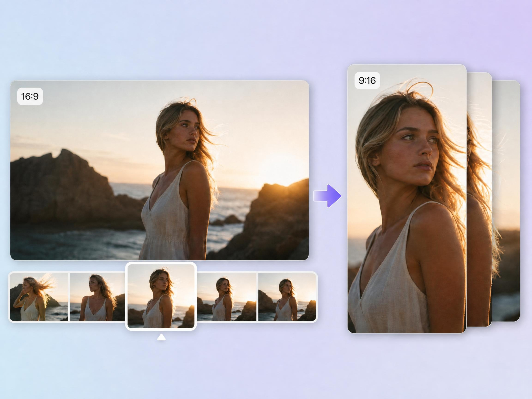The image size is (532, 399).
Task: Select second thumbnail with woman facing left
Action: (x=98, y=297)
